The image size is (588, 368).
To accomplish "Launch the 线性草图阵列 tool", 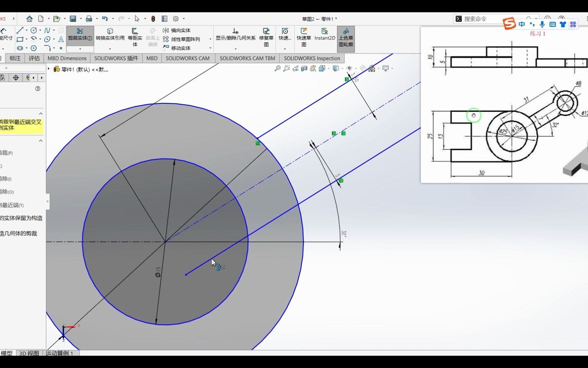I will [184, 39].
